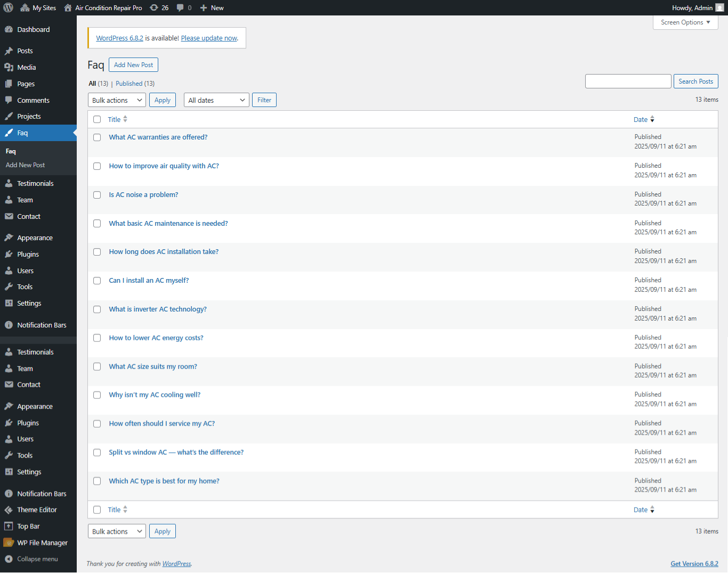Screen dimensions: 728x573
Task: Click the first Notification Bars info icon
Action: tap(9, 325)
